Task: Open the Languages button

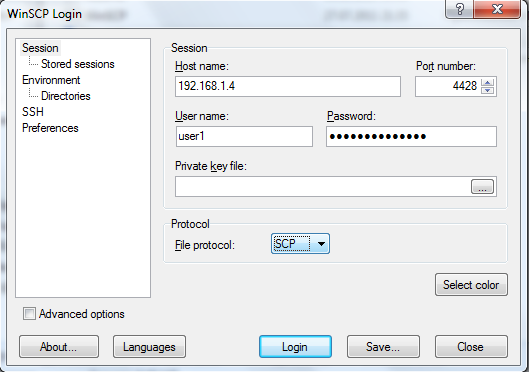Action: [x=149, y=346]
